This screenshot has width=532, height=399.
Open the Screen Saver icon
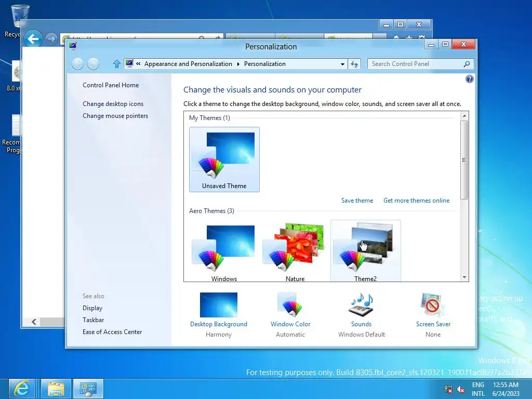point(433,304)
